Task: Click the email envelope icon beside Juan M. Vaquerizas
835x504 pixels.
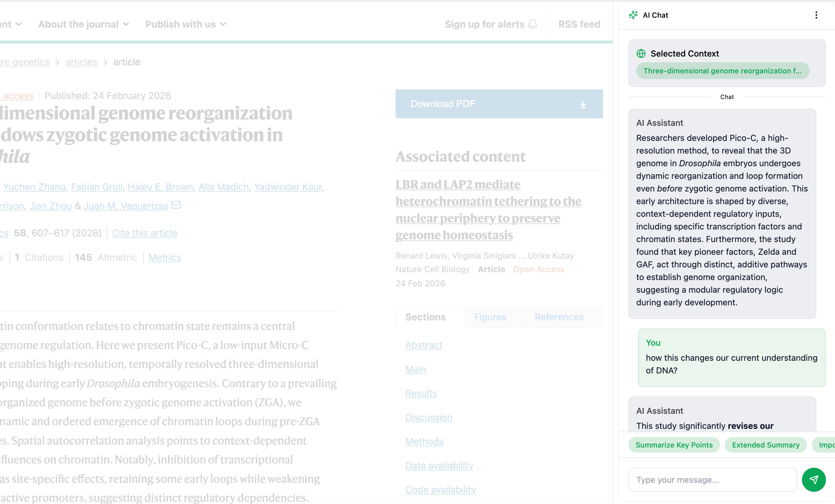Action: (176, 205)
